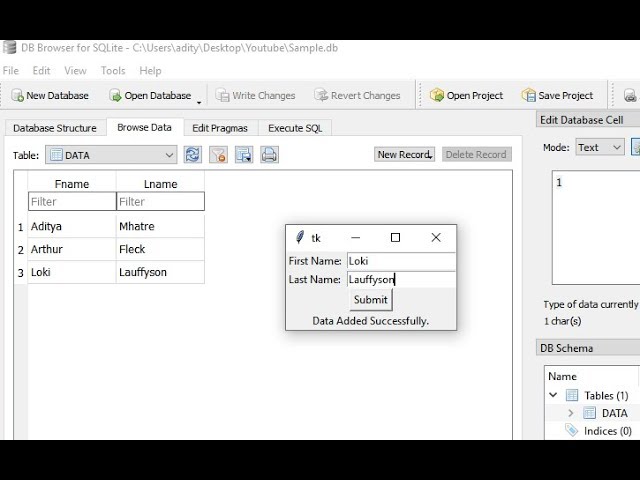Select the cell containing Arthur
This screenshot has height=480, width=640.
click(x=72, y=249)
